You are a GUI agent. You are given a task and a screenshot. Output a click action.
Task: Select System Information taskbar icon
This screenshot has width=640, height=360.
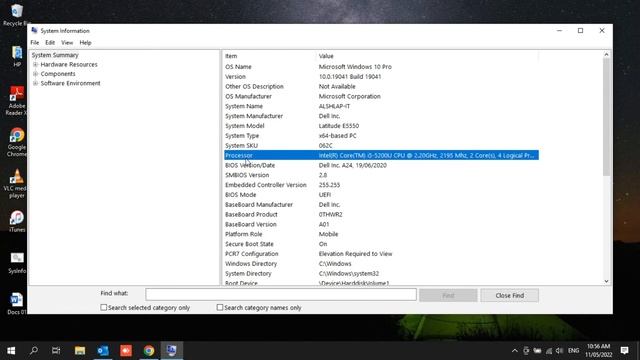pyautogui.click(x=171, y=350)
